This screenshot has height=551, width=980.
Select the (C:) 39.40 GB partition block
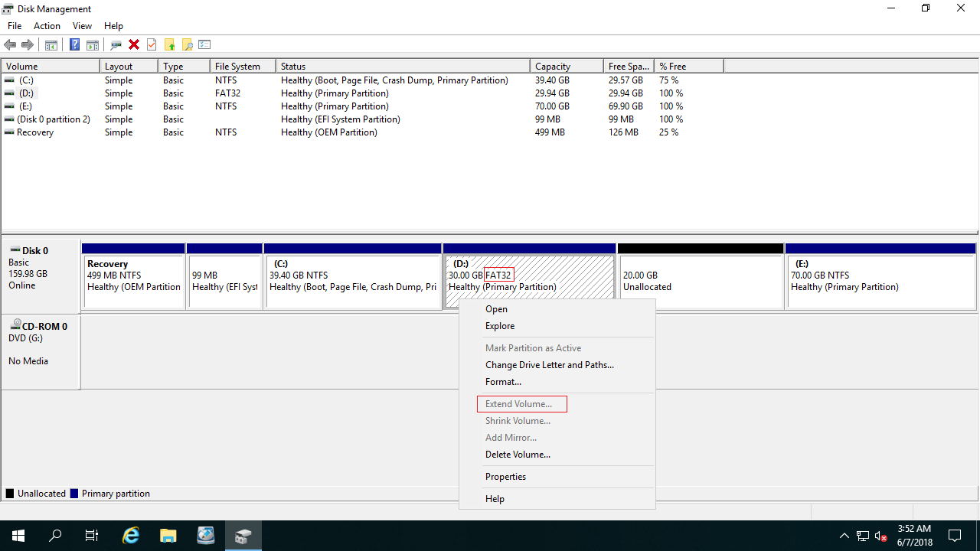coord(353,276)
